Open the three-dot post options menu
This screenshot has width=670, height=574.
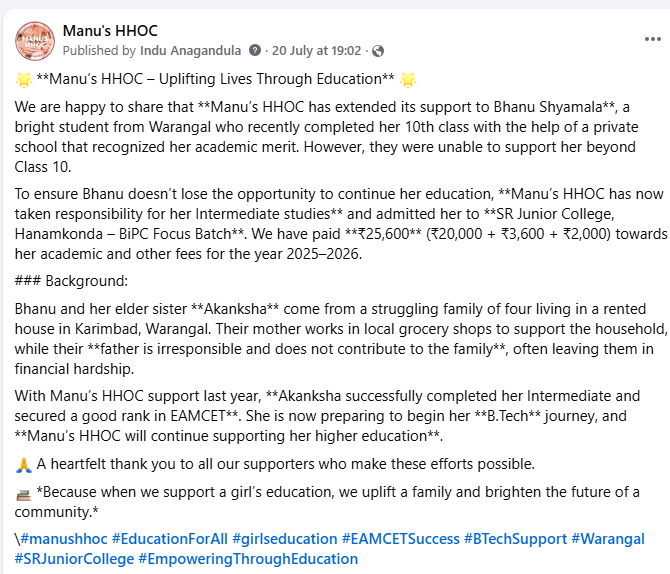tap(652, 39)
